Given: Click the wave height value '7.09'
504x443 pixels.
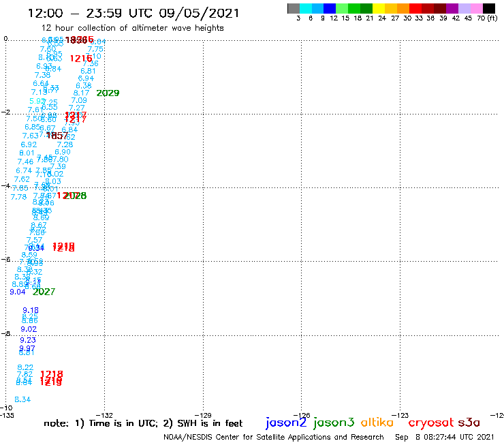Looking at the screenshot, I should [x=79, y=100].
